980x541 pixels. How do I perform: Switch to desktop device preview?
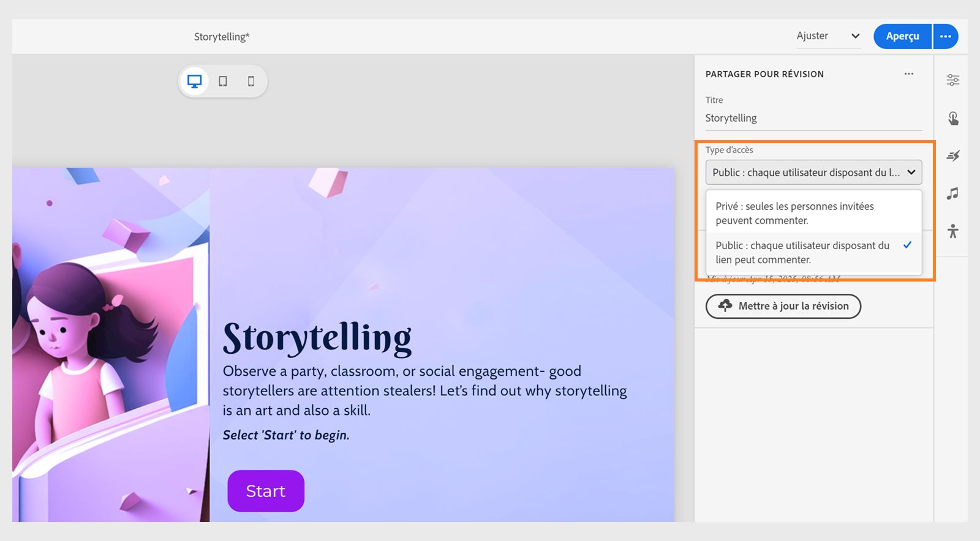[195, 81]
